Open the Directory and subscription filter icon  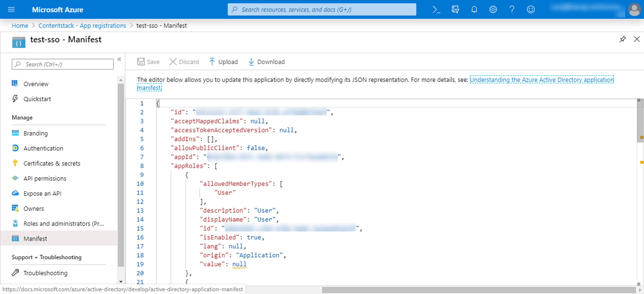(x=455, y=10)
